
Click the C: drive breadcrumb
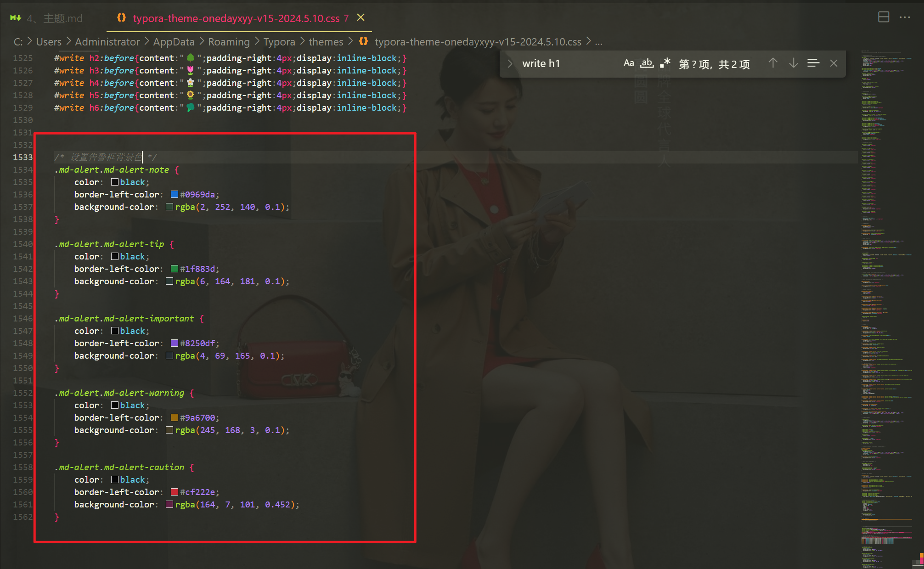(18, 42)
